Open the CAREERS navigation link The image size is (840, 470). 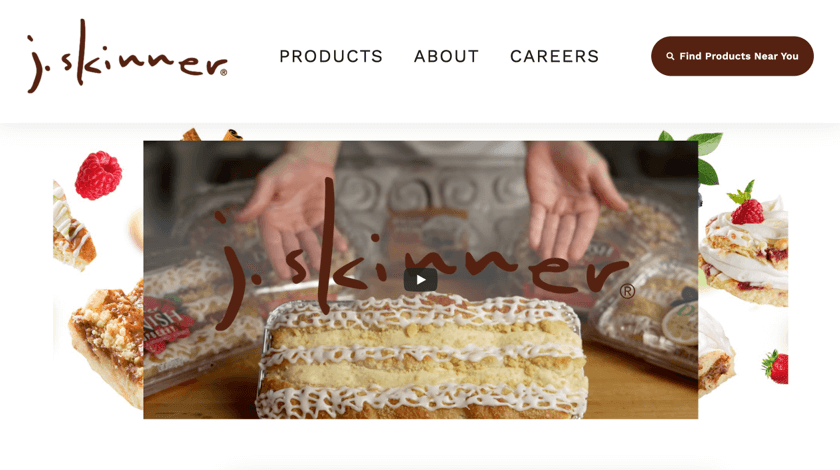(x=554, y=56)
